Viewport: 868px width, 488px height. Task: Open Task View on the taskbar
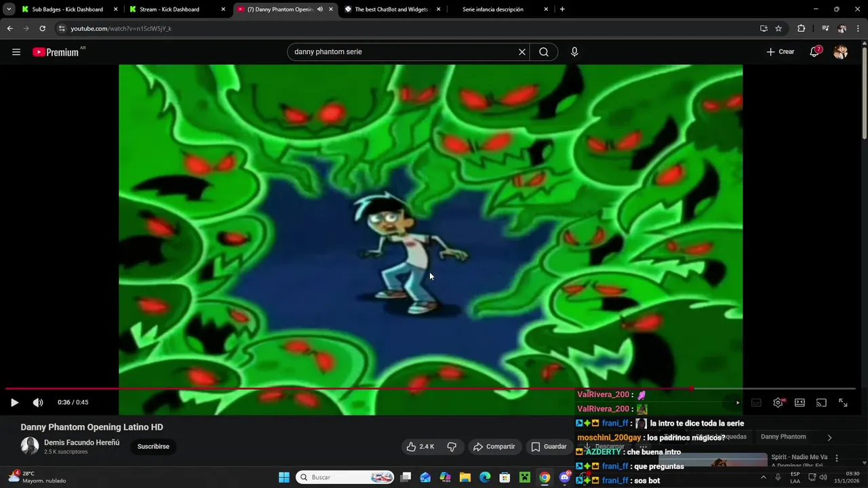[406, 477]
